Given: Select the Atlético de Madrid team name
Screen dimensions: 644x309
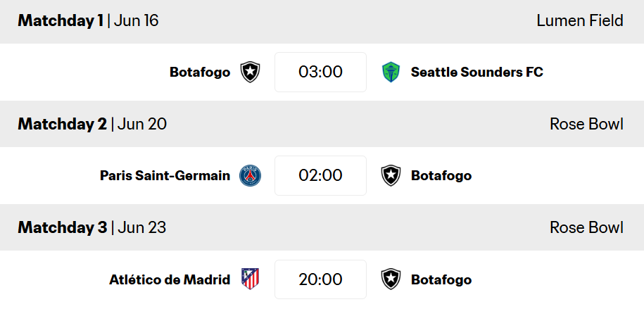Looking at the screenshot, I should 170,279.
